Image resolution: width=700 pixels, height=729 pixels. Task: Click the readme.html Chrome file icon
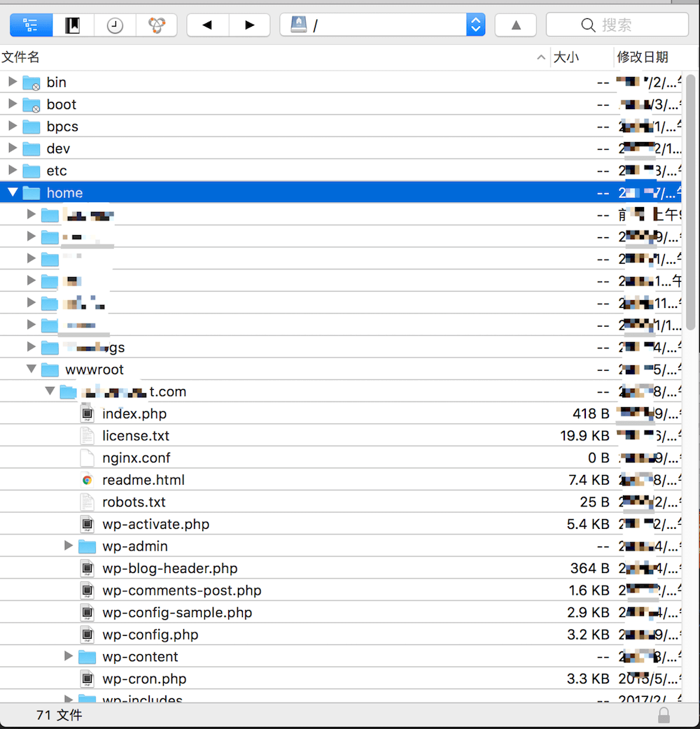(87, 480)
